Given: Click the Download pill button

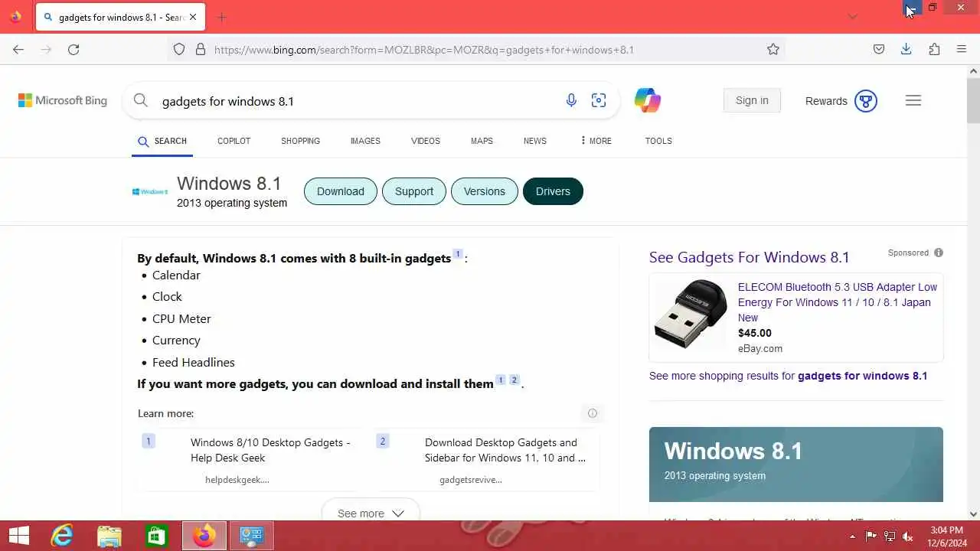Looking at the screenshot, I should [x=341, y=191].
